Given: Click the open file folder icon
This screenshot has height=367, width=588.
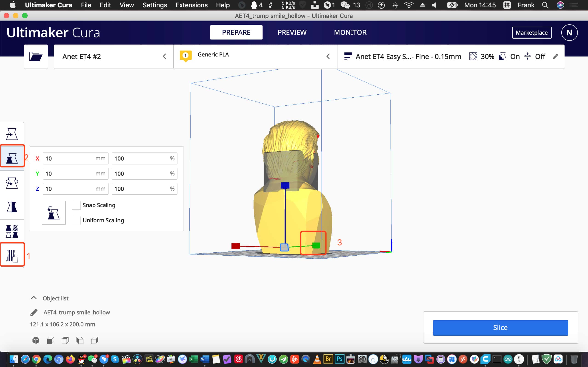Looking at the screenshot, I should click(x=36, y=56).
